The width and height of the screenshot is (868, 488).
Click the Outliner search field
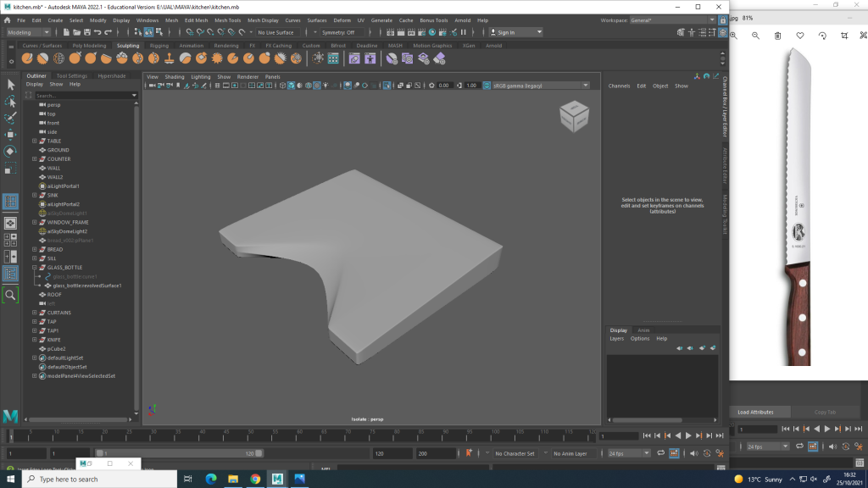point(82,96)
